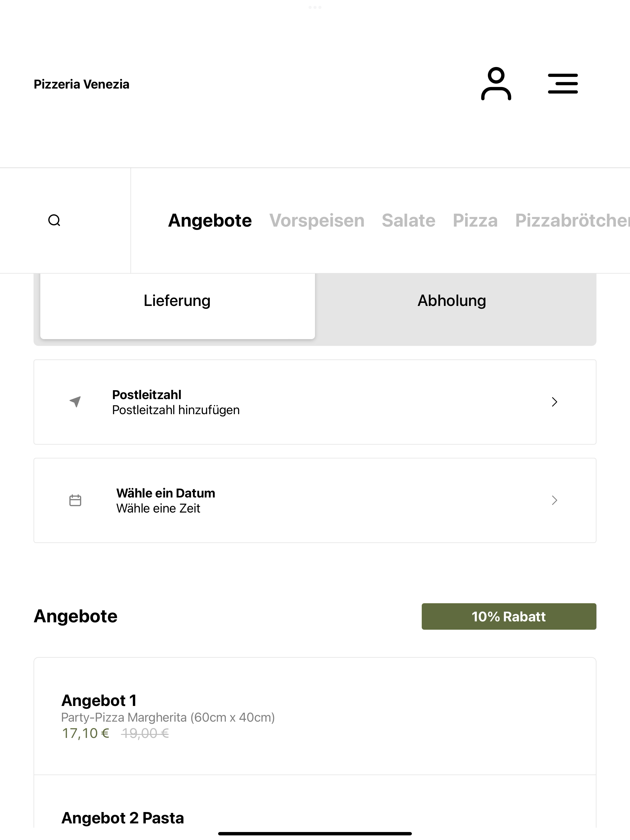
Task: Jump to the Pizzabrötchen tab
Action: tap(572, 220)
